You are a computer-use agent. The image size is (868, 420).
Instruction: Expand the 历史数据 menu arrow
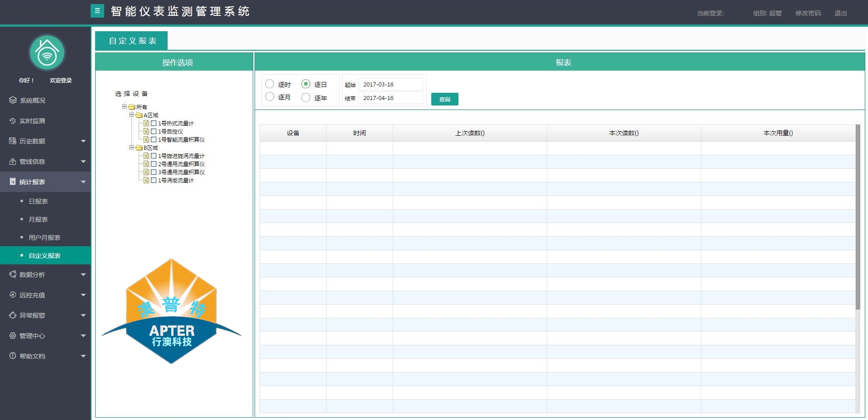point(83,141)
